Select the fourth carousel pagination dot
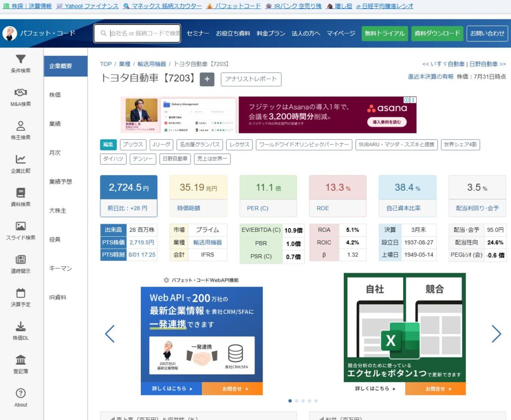The width and height of the screenshot is (511, 420). [309, 401]
